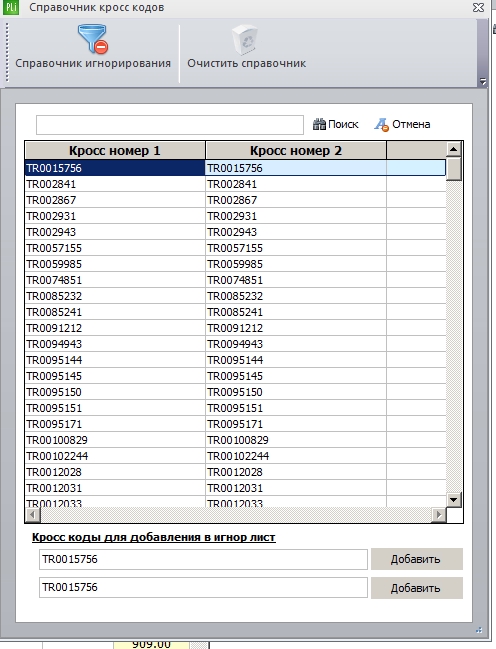Click the vertical scrollbar thumb
The width and height of the screenshot is (496, 649).
pyautogui.click(x=454, y=169)
